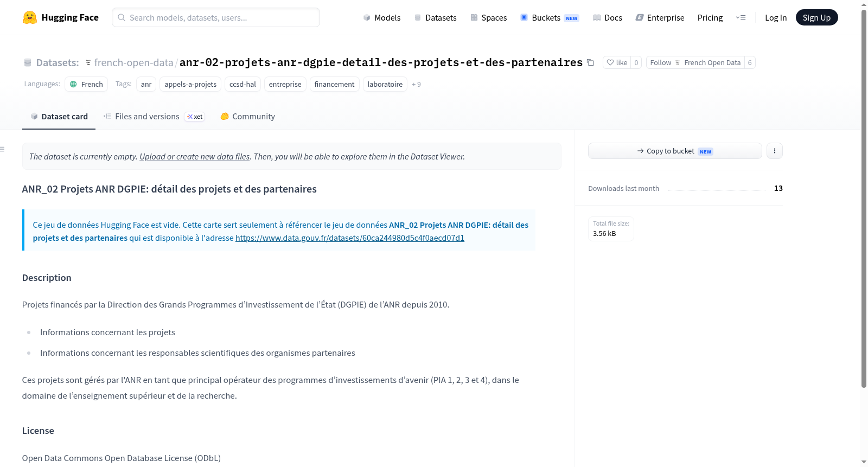Toggle the table of contents sidebar icon

[x=2, y=149]
